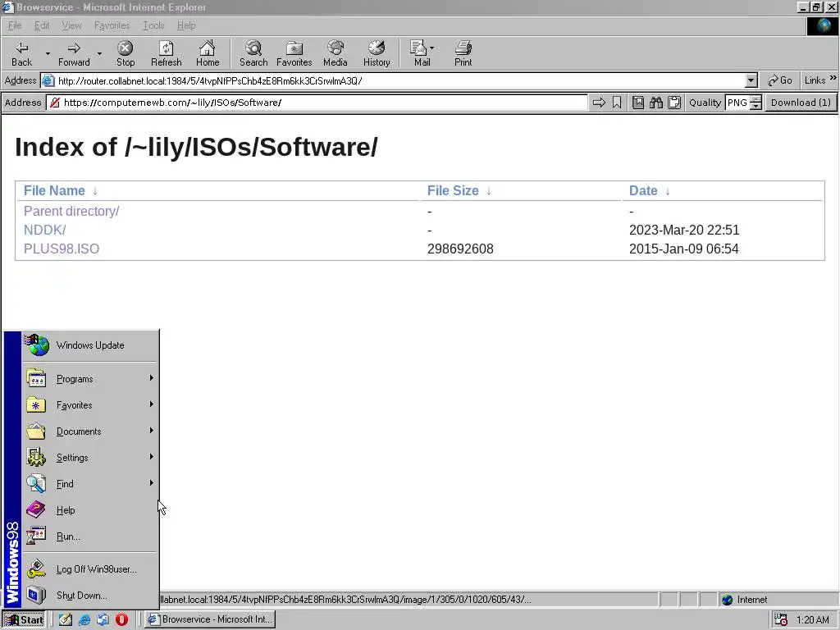
Task: Click the Mail toolbar button
Action: 421,53
